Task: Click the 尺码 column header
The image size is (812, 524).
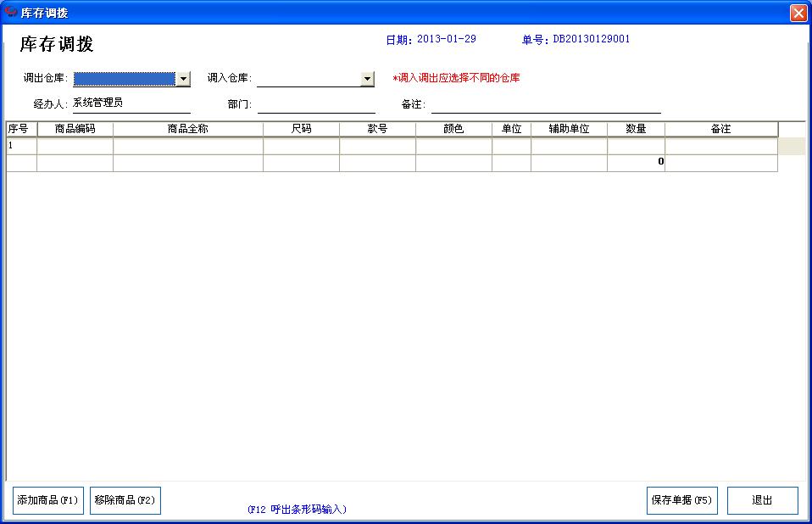Action: point(302,128)
